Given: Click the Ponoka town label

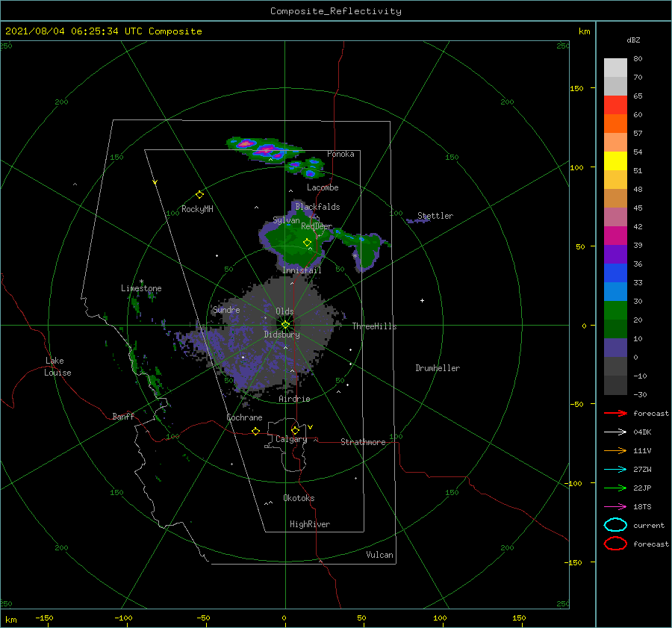Looking at the screenshot, I should point(340,154).
